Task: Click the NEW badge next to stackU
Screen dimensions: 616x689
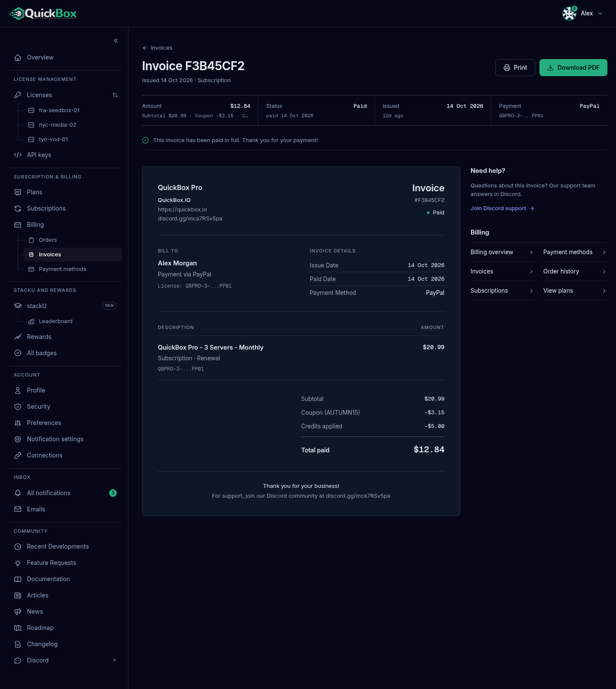Action: pyautogui.click(x=110, y=306)
